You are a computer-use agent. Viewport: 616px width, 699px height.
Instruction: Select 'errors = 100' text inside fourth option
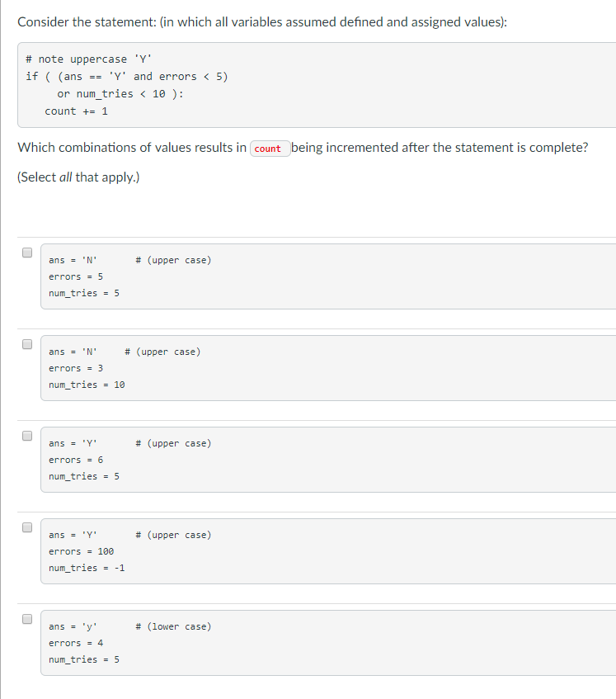(x=81, y=550)
